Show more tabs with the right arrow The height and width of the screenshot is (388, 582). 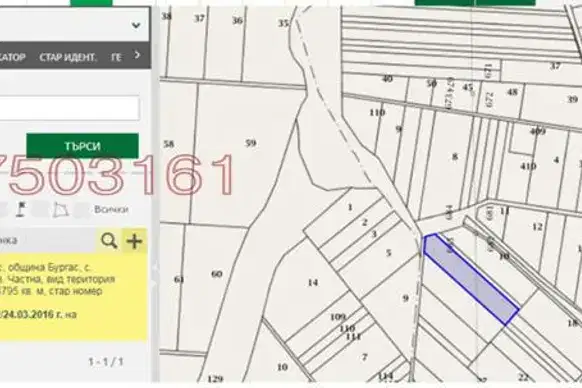137,55
